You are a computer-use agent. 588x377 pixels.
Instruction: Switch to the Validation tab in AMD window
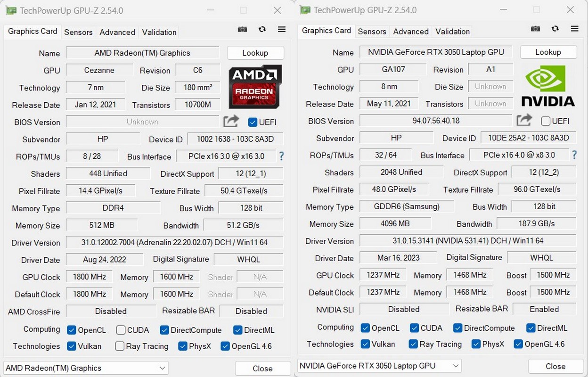click(x=159, y=32)
